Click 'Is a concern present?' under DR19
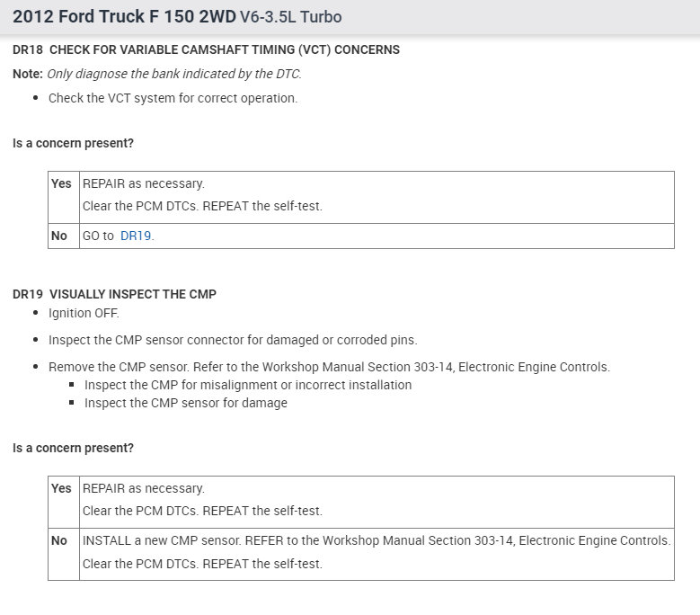The height and width of the screenshot is (615, 700). pos(74,448)
